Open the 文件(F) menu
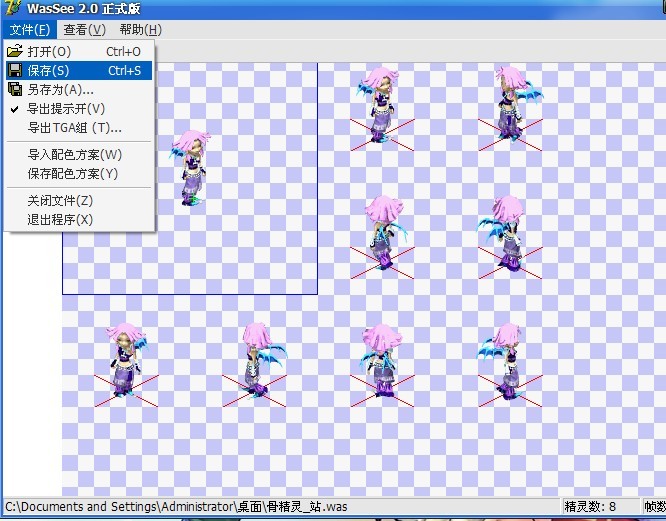Viewport: 666px width, 521px height. tap(30, 30)
